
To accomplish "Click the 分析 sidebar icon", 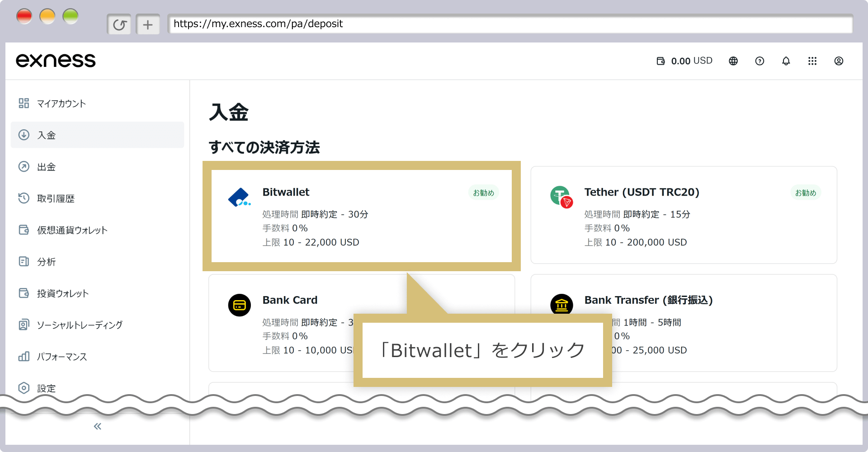I will pos(24,261).
